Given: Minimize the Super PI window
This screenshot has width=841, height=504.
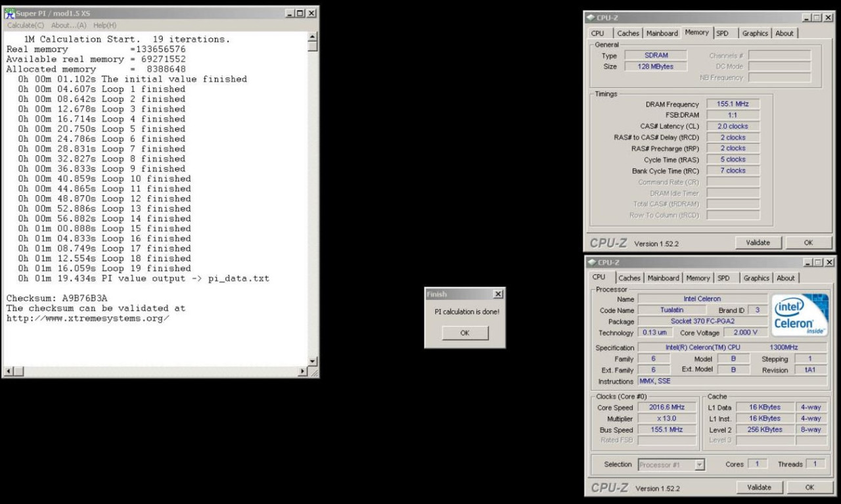Looking at the screenshot, I should [290, 13].
